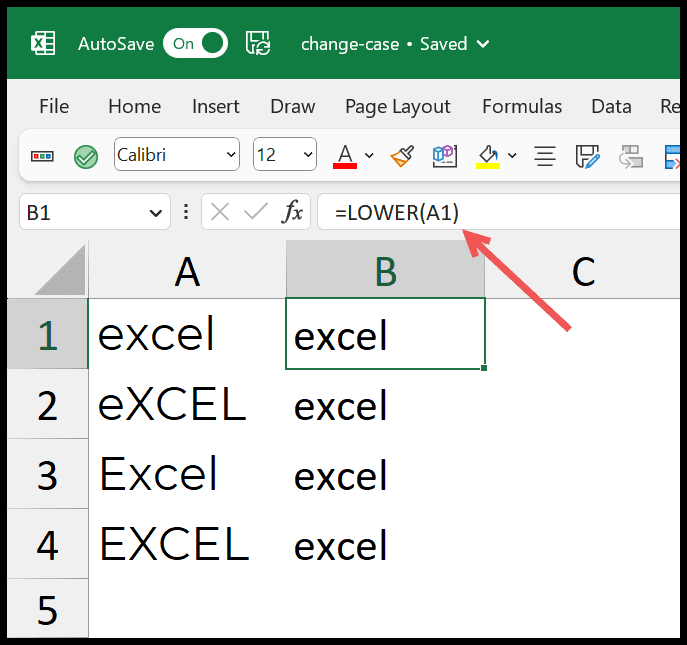Toggle the AutoSave switch off

pyautogui.click(x=195, y=43)
